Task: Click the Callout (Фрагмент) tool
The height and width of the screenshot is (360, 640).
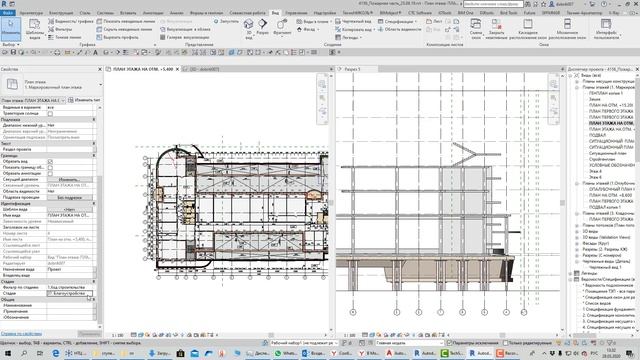Action: [282, 28]
